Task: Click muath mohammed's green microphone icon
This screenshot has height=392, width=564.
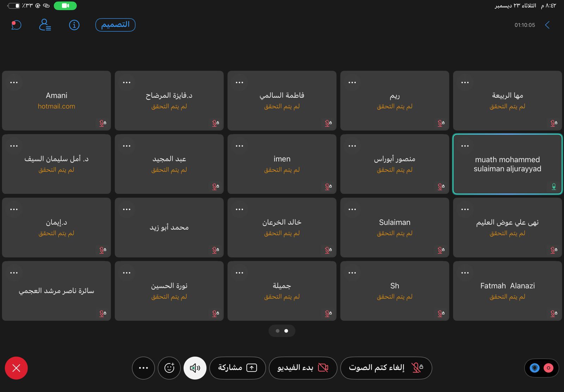Action: 553,186
